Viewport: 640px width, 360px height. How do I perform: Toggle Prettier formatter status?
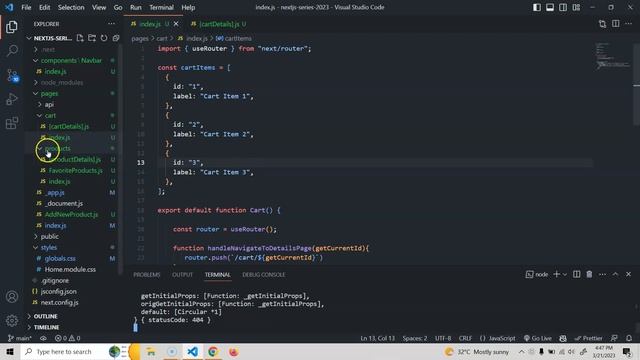coord(588,338)
